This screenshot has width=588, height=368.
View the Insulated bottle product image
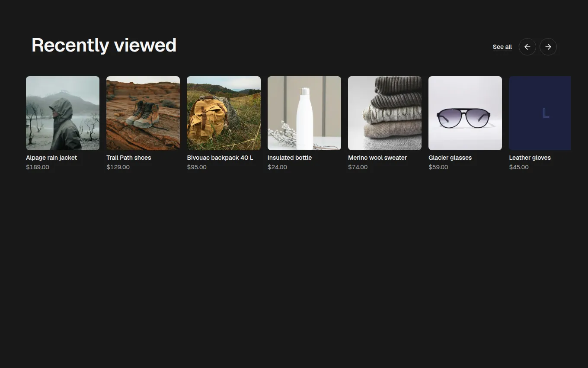point(304,113)
